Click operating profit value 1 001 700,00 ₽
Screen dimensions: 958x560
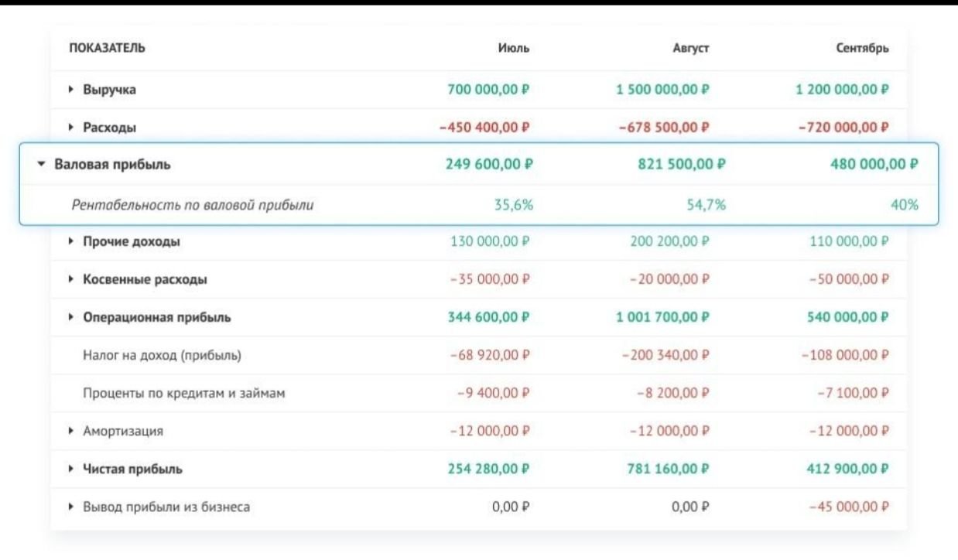(x=663, y=317)
